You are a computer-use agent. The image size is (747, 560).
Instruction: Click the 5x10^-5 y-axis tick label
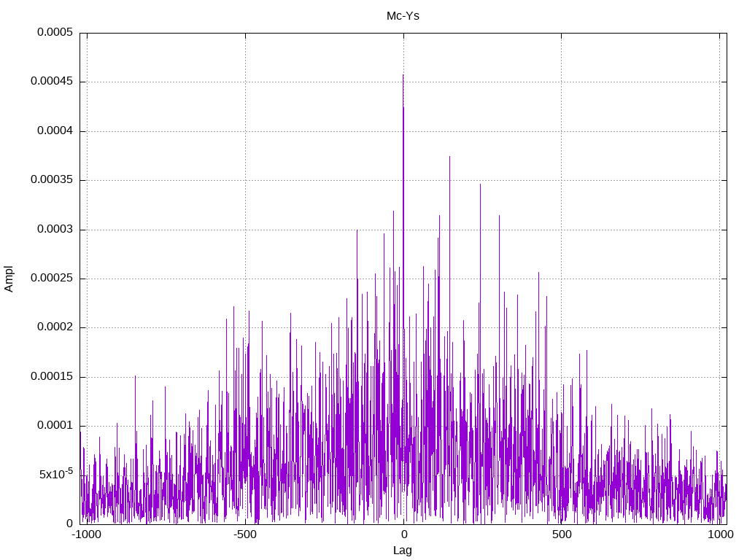tap(56, 474)
